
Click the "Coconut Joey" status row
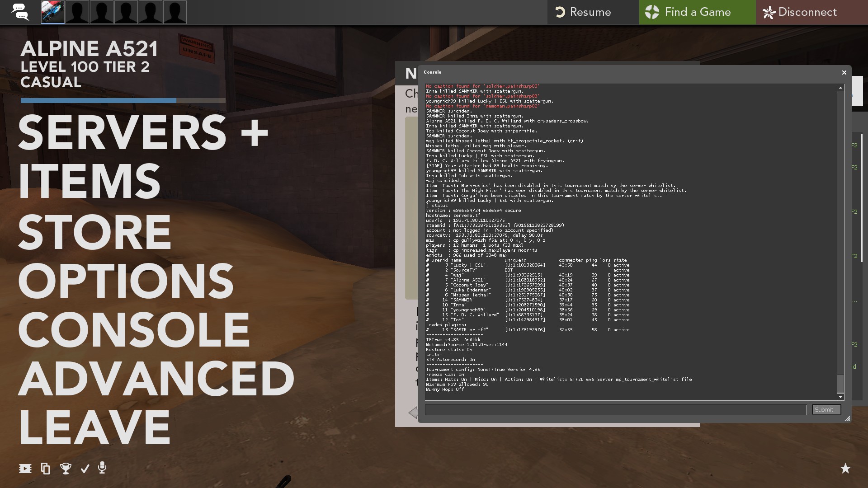pos(528,285)
